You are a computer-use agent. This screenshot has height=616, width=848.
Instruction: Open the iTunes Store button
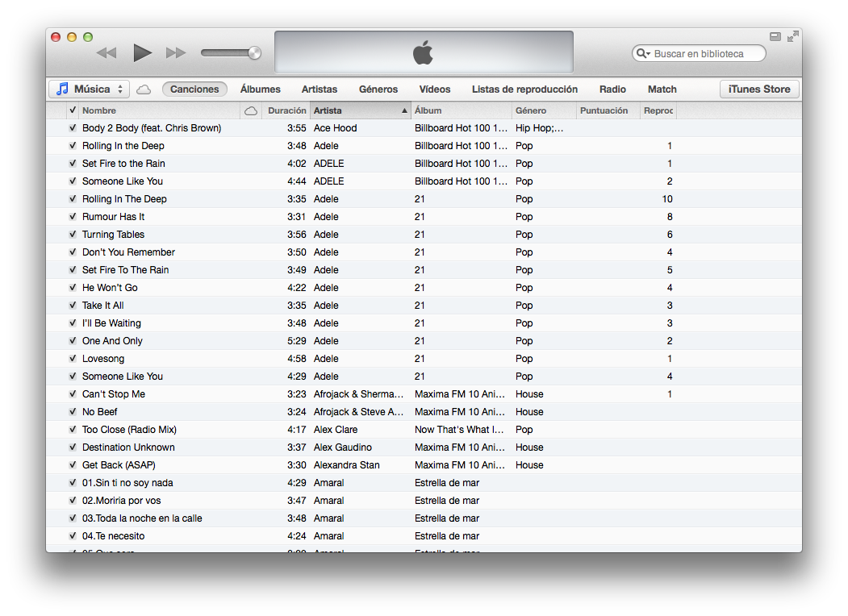click(x=759, y=89)
